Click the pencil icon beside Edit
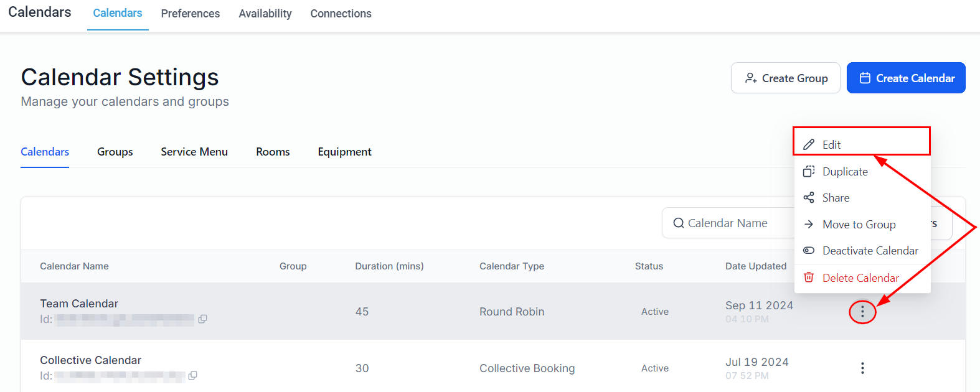 pos(809,144)
